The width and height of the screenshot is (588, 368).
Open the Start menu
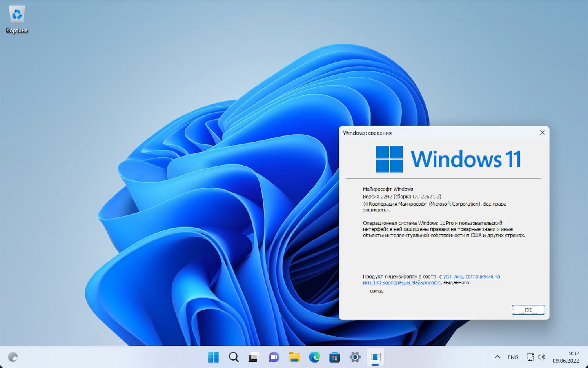click(x=213, y=357)
